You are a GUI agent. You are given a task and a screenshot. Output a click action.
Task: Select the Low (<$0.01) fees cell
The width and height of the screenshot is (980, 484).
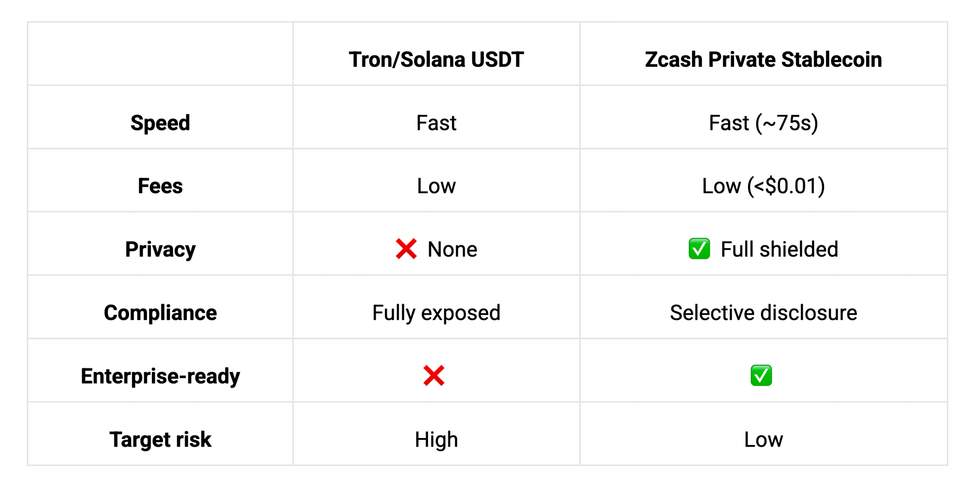click(x=763, y=186)
